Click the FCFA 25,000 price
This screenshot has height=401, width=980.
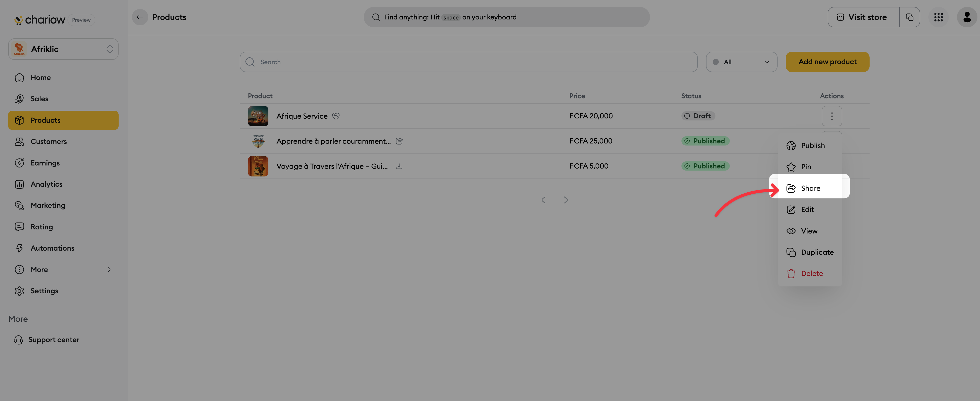tap(591, 141)
